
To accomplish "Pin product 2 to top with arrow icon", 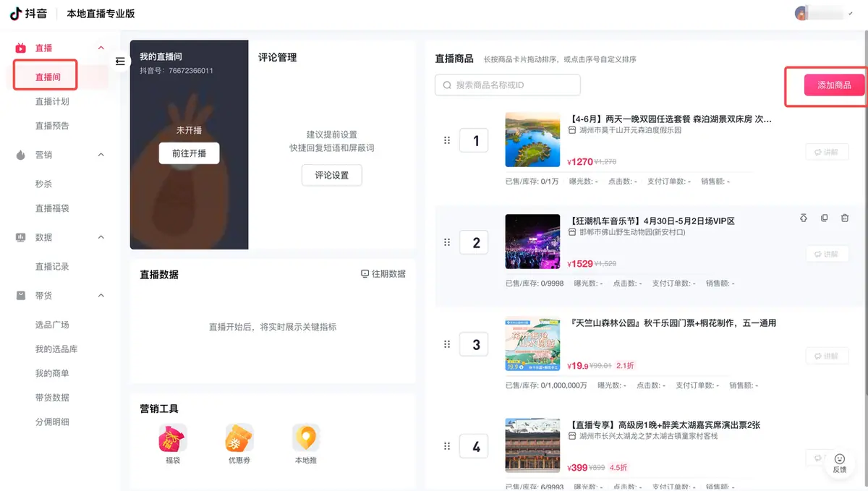I will pos(804,218).
